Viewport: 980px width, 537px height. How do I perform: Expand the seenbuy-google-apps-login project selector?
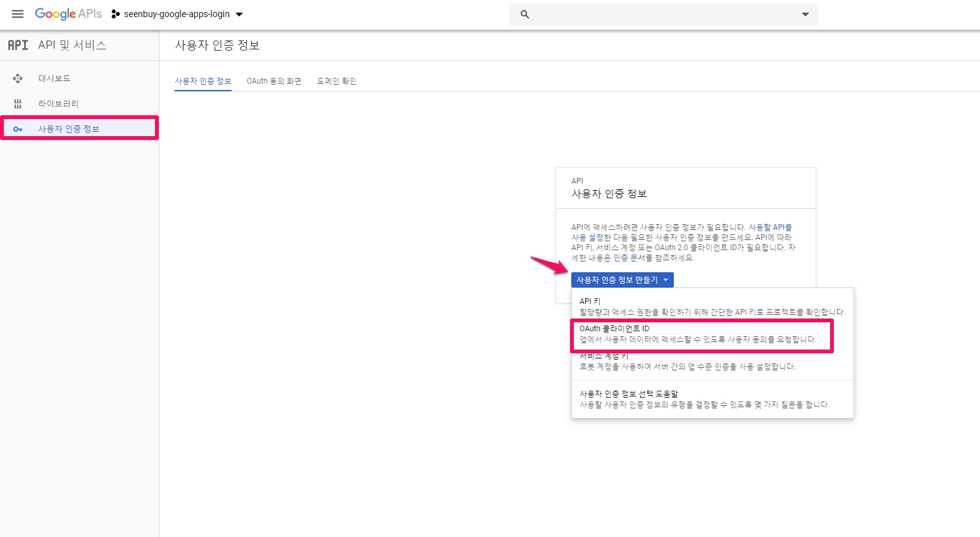click(x=239, y=15)
